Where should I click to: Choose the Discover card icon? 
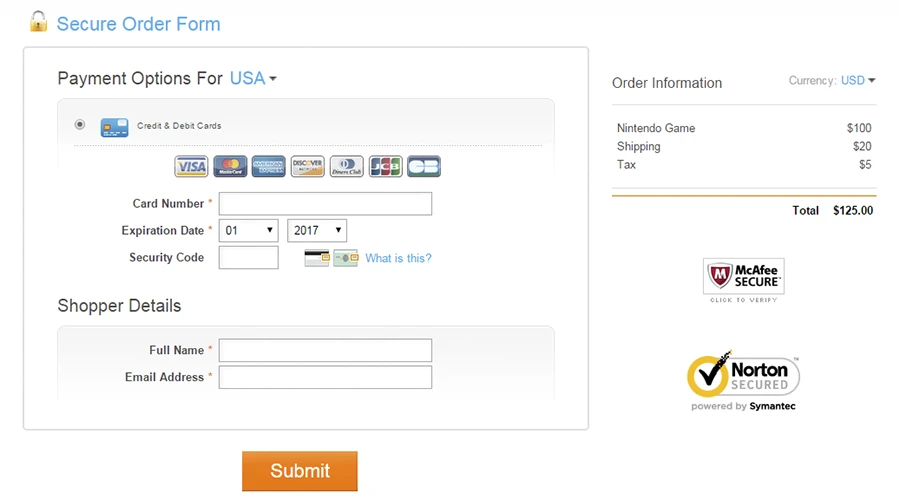308,166
